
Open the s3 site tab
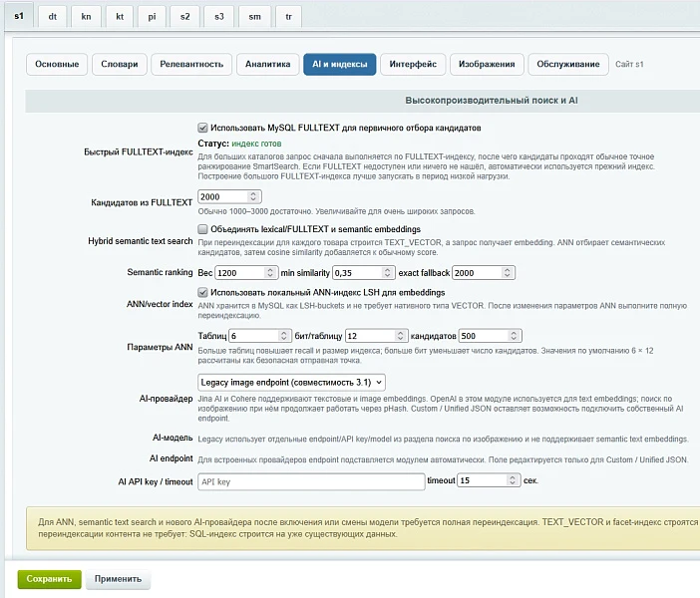point(218,17)
